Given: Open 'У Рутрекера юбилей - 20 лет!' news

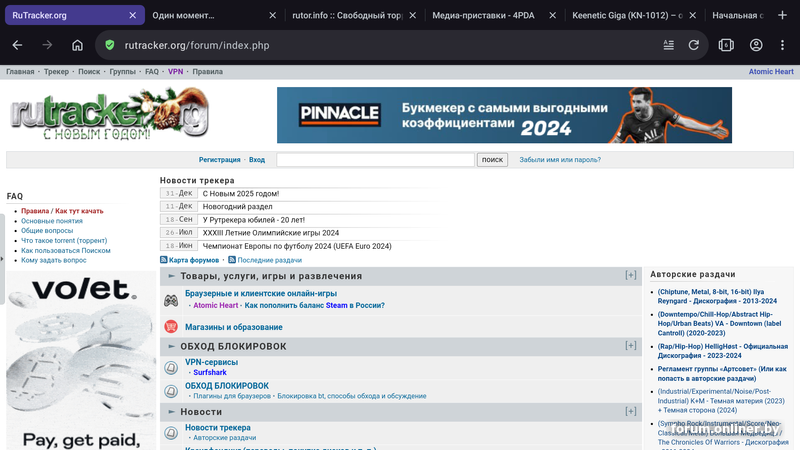Looking at the screenshot, I should tap(254, 220).
